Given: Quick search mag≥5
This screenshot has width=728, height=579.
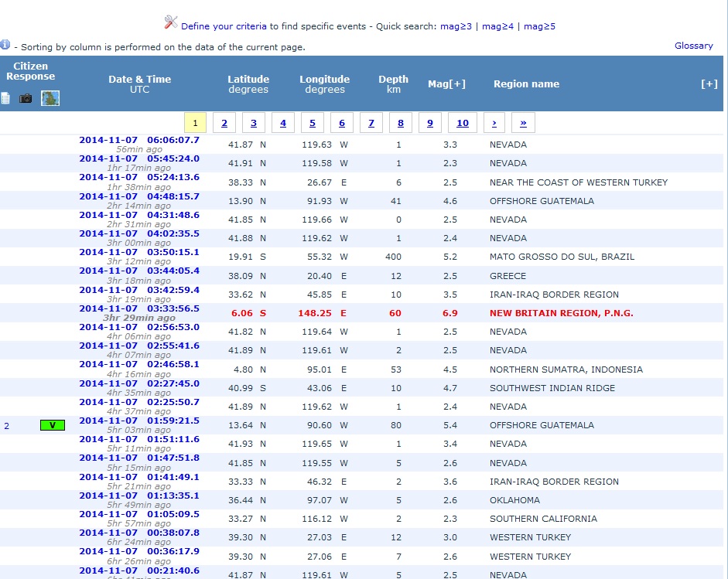Looking at the screenshot, I should [539, 26].
